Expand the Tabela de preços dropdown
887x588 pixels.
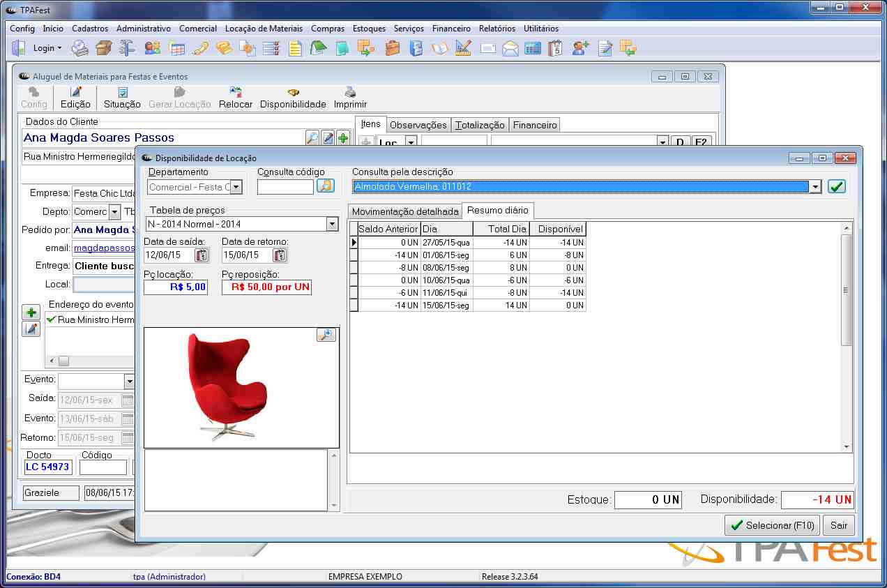click(332, 225)
